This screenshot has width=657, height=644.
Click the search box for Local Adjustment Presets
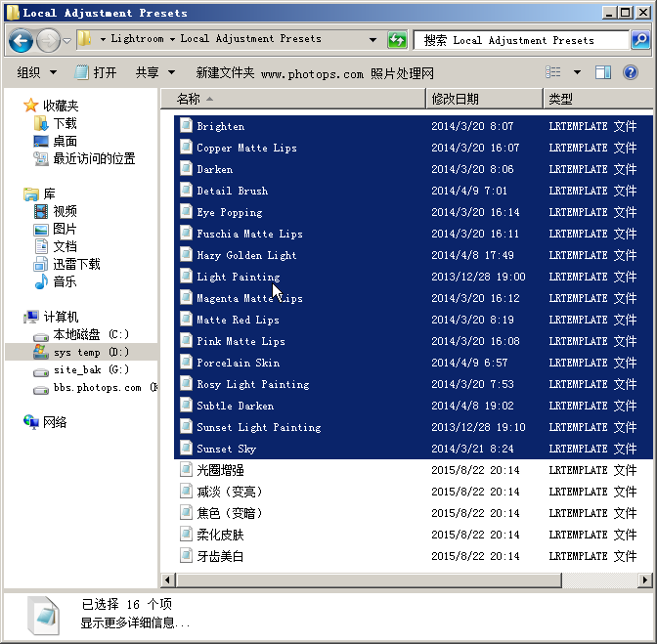pyautogui.click(x=521, y=40)
